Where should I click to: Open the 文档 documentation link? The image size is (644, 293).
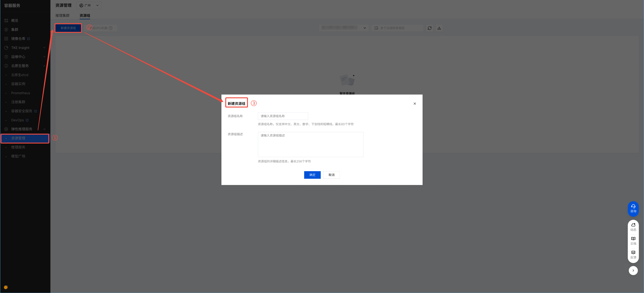(x=633, y=241)
